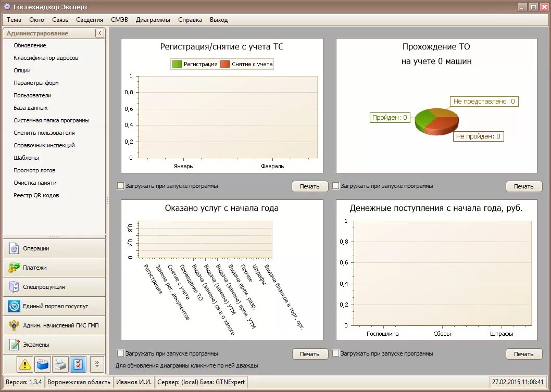Click the blue box icon in bottom toolbar

[43, 364]
